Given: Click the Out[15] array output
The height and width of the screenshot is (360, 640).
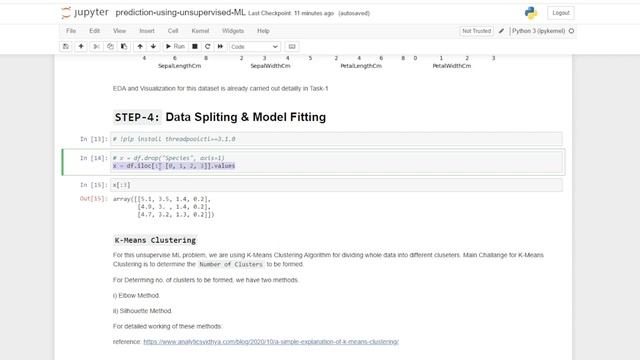Looking at the screenshot, I should (164, 207).
